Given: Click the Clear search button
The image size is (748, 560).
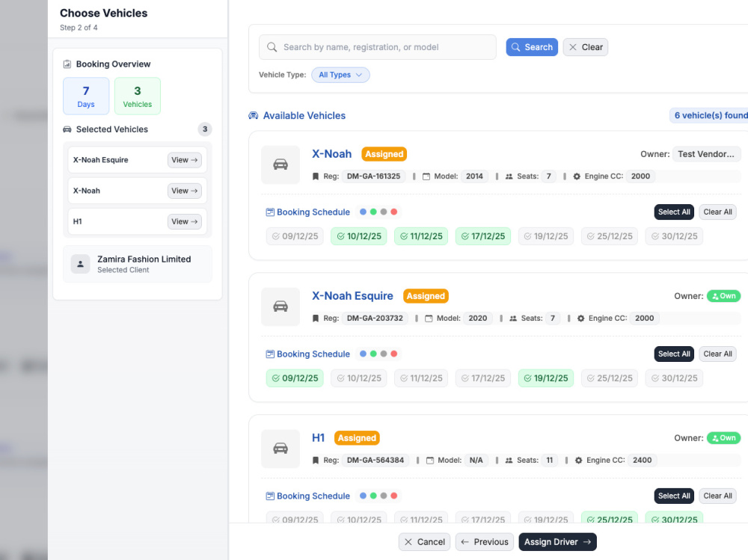Looking at the screenshot, I should click(586, 47).
